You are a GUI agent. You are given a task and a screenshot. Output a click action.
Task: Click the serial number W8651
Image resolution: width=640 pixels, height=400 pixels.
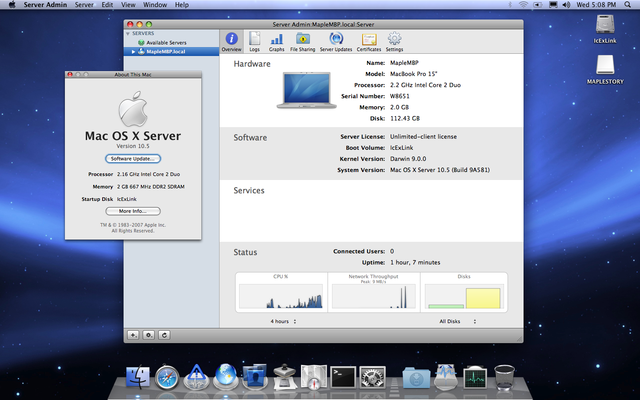[400, 96]
